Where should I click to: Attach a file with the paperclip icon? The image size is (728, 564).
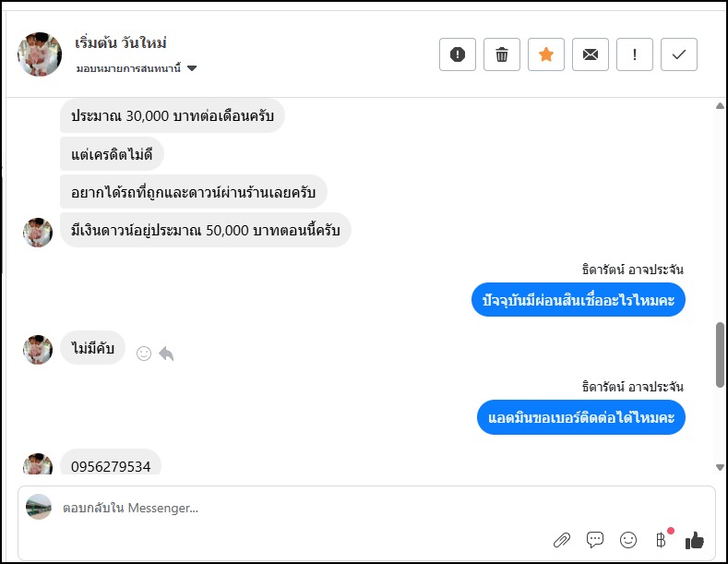[x=562, y=540]
